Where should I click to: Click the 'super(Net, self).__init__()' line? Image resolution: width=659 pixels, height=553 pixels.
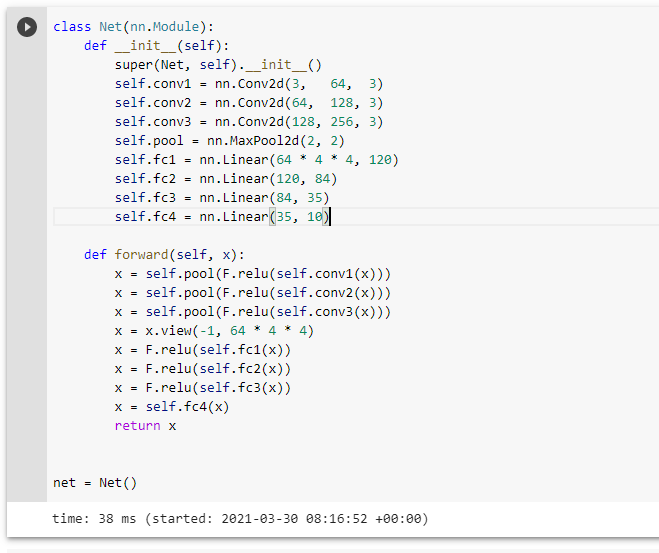pos(218,65)
